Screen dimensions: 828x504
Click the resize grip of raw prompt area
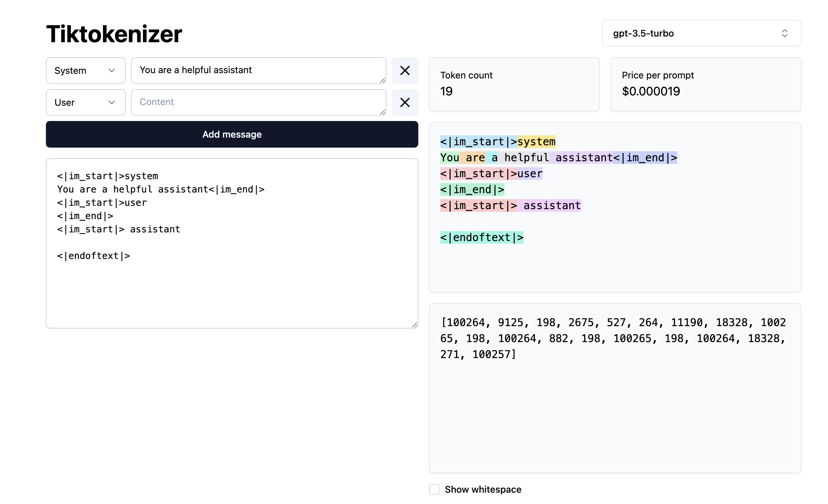(x=415, y=325)
